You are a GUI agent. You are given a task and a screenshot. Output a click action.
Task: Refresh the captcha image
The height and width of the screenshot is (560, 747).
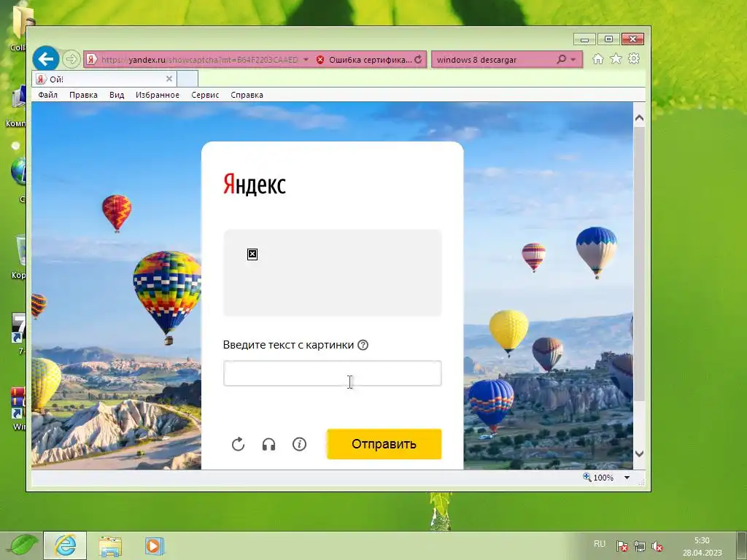239,444
